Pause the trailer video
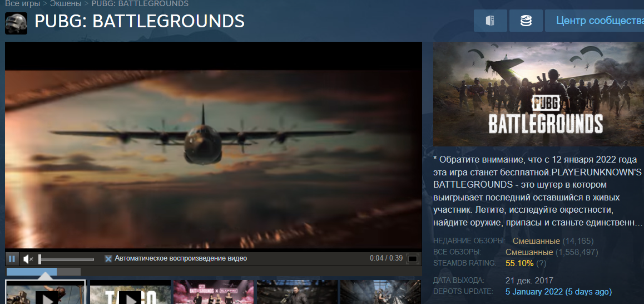 point(12,259)
